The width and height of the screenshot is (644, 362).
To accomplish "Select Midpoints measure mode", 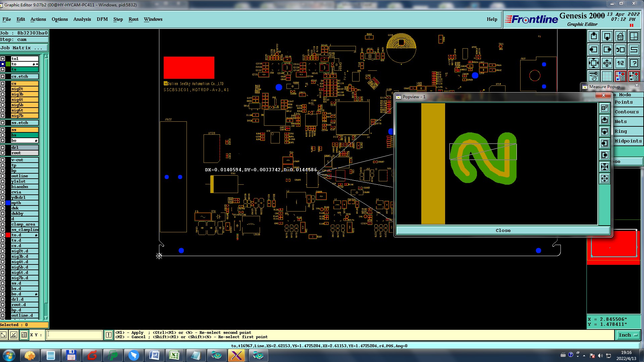I will (x=628, y=141).
